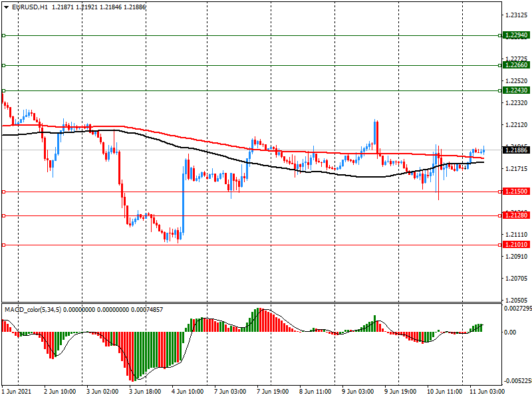
Task: Click the 4 Jun 10:00 time axis label
Action: [x=188, y=392]
